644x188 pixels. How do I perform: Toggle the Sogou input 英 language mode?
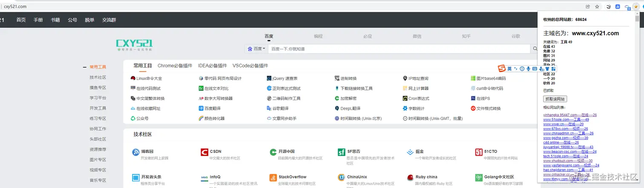click(509, 69)
